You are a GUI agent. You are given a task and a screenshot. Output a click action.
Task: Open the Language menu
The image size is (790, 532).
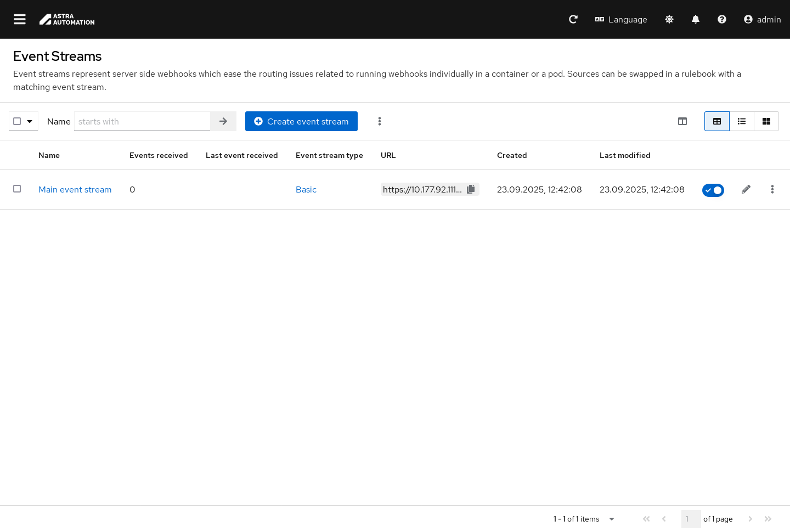tap(621, 19)
